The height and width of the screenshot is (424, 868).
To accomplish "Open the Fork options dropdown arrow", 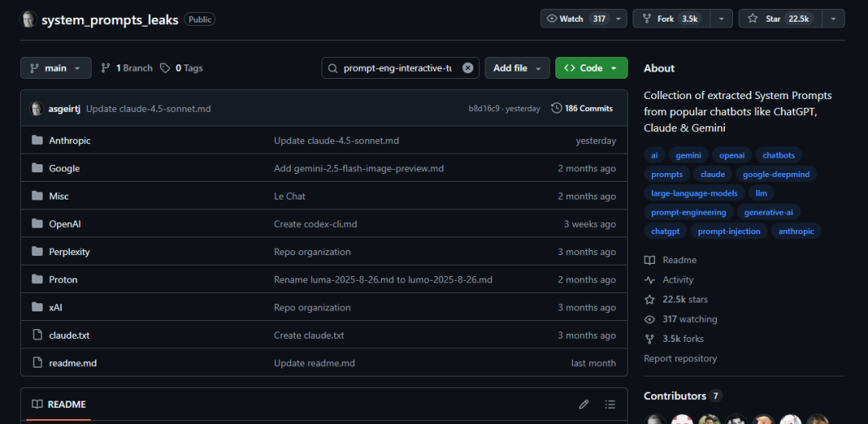I will (721, 19).
